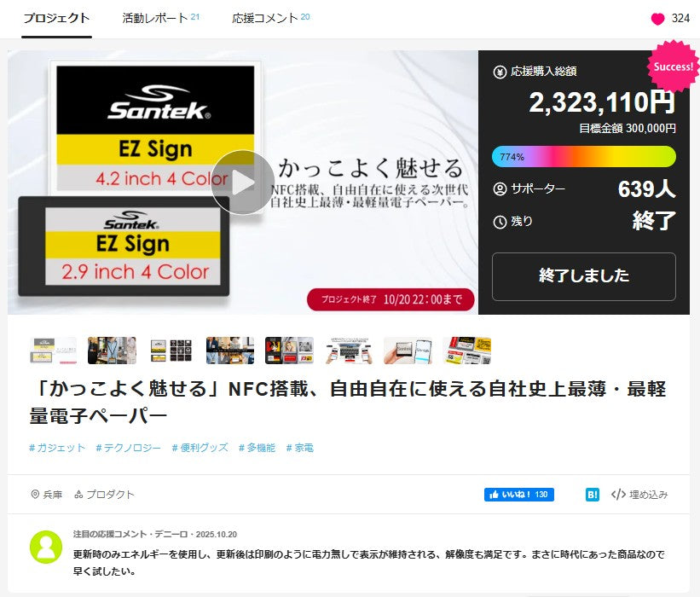Click the #ガジェット hashtag link

[57, 448]
